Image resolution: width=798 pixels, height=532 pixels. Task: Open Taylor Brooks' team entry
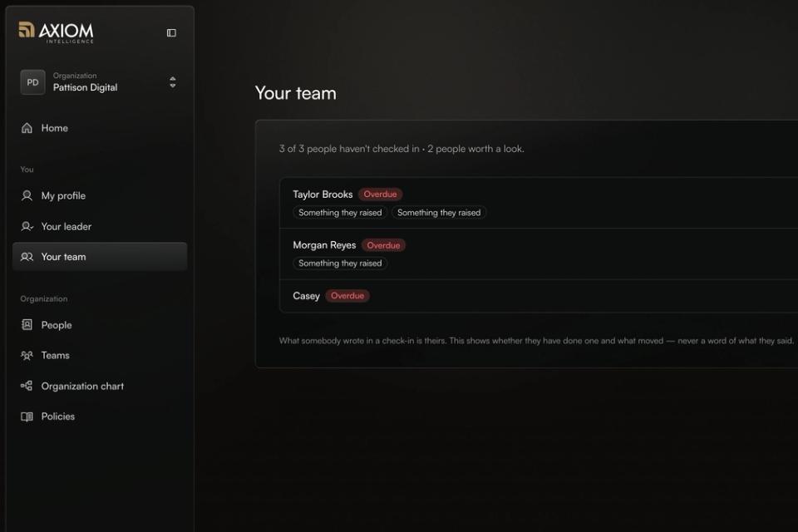tap(539, 203)
